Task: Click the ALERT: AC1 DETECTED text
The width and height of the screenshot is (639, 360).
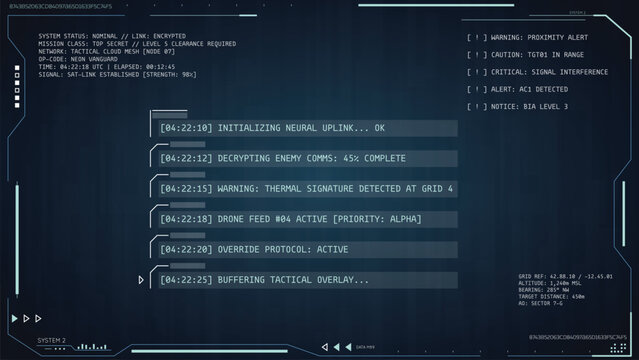Action: coord(529,89)
